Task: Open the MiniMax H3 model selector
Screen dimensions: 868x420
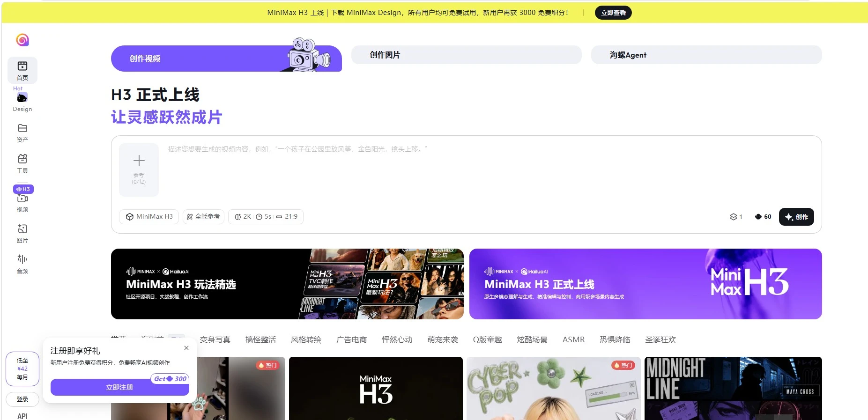Action: [149, 217]
